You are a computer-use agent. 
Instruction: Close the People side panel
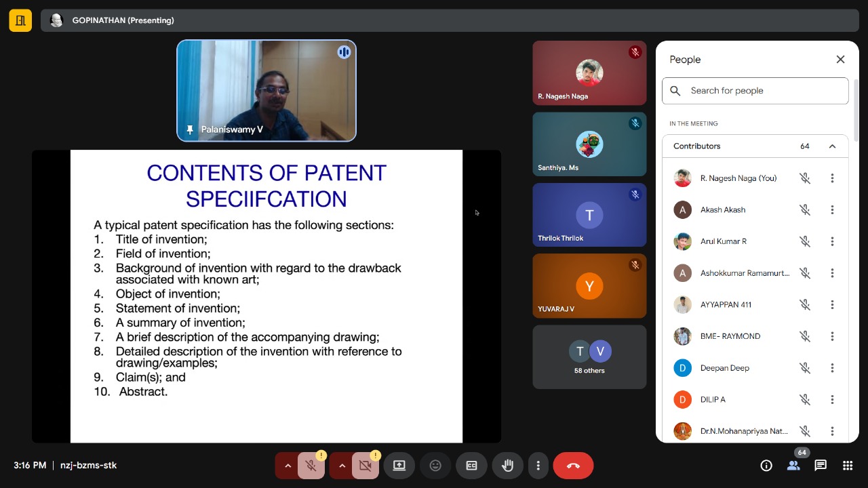click(x=840, y=60)
